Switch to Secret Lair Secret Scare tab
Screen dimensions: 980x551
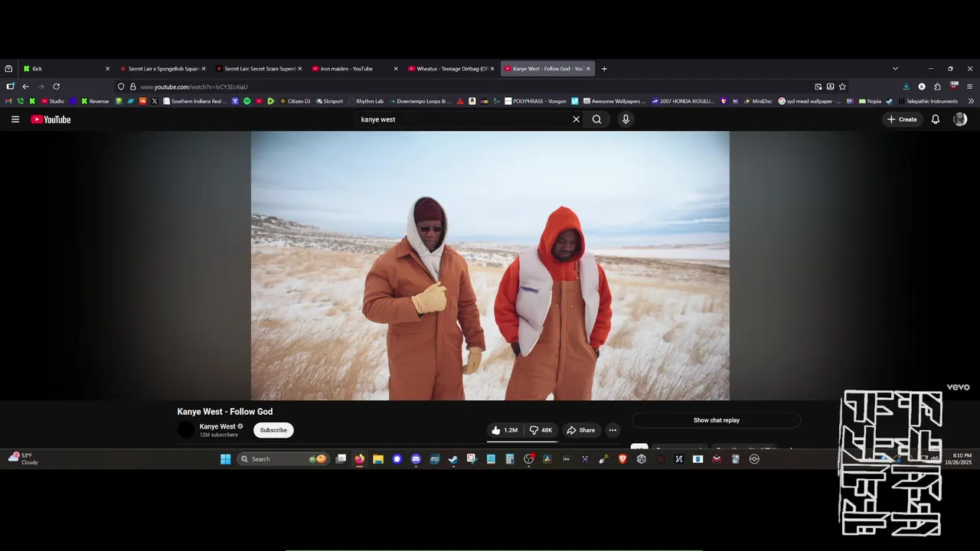(x=259, y=69)
